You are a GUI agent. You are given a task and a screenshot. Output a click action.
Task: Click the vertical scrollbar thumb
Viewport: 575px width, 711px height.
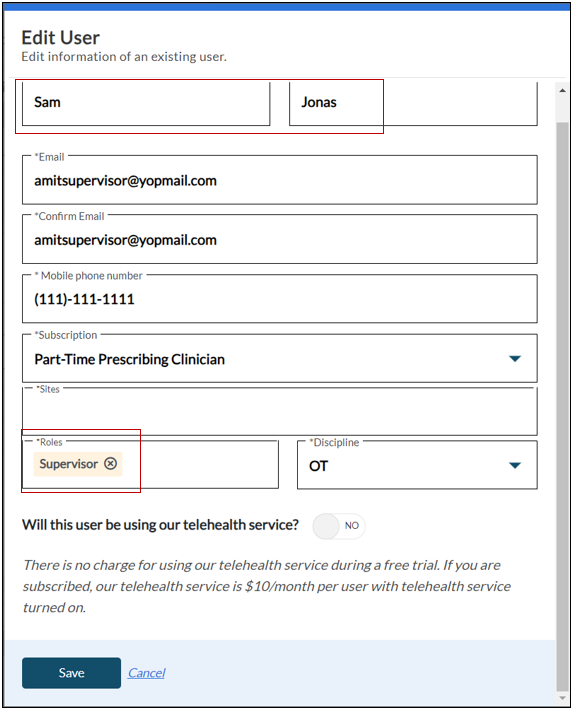(562, 406)
